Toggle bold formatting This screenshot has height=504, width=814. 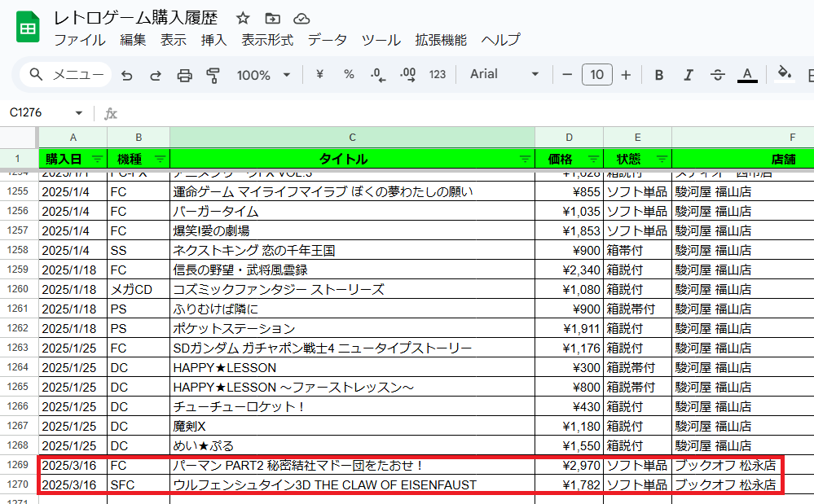[x=659, y=75]
